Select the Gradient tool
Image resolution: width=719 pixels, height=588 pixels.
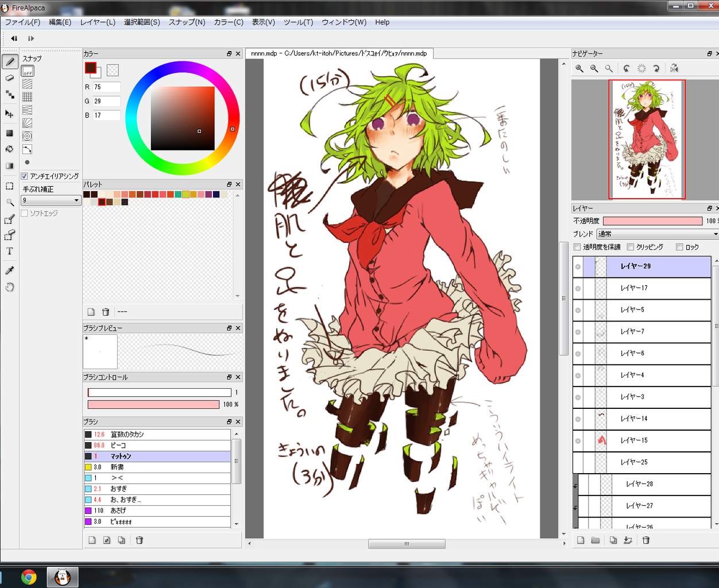coord(10,166)
